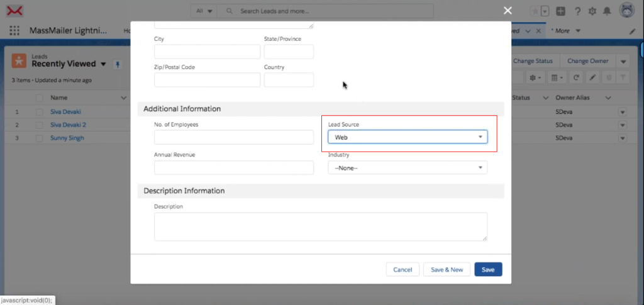Check the box for Siva Devaki 2
The width and height of the screenshot is (644, 305).
pos(39,125)
